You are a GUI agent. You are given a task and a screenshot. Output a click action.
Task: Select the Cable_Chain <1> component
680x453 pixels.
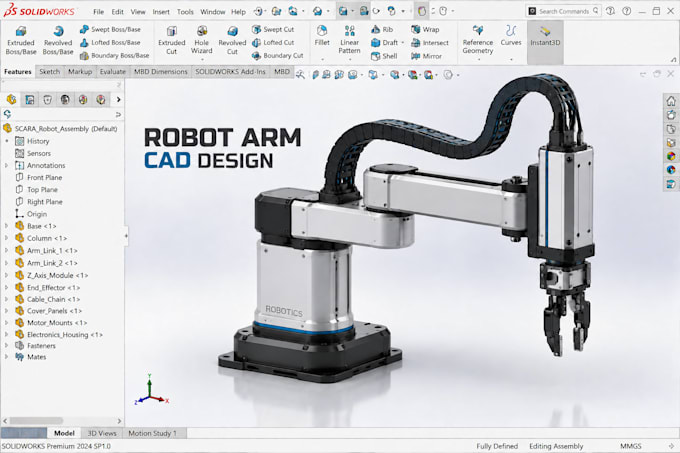(48, 299)
